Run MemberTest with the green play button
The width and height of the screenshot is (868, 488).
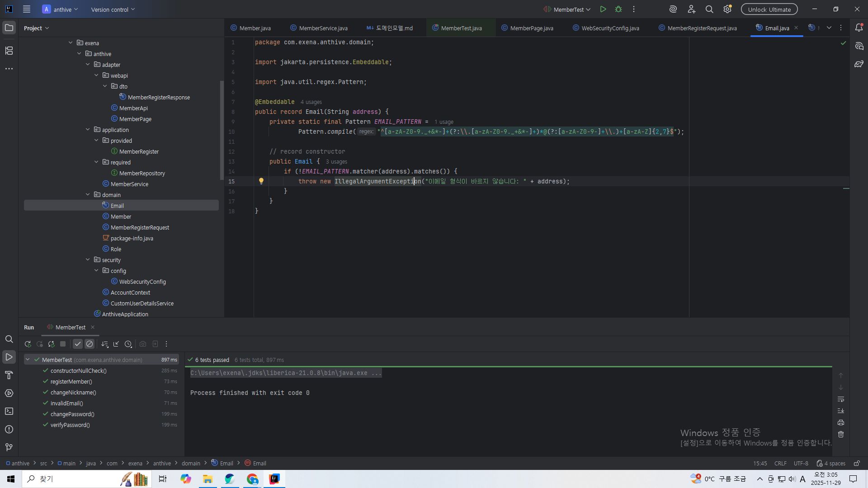pos(603,9)
